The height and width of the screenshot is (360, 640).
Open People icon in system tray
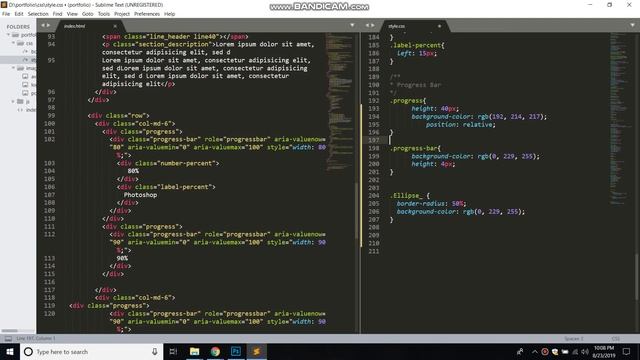pyautogui.click(x=520, y=351)
